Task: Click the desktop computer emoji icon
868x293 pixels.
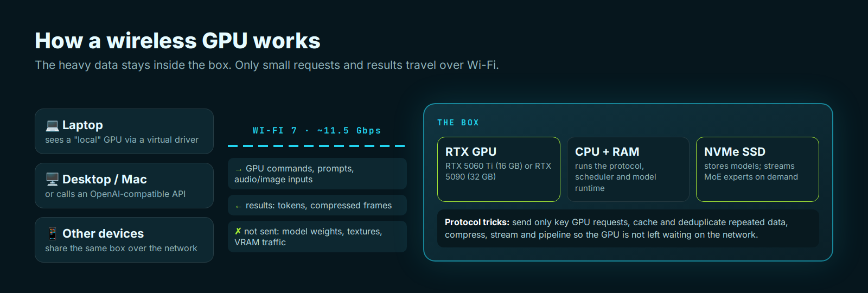Action: pos(52,179)
